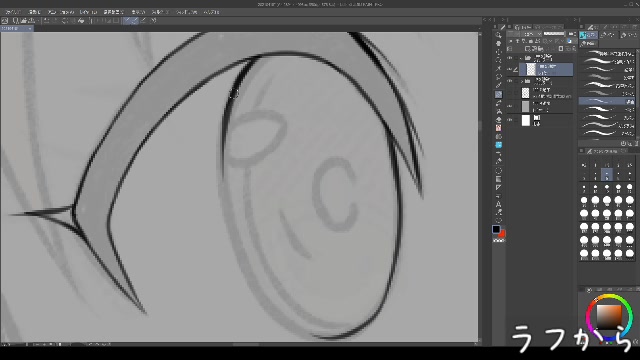Click the layer opacity slider
This screenshot has height=360, width=640.
554,34
